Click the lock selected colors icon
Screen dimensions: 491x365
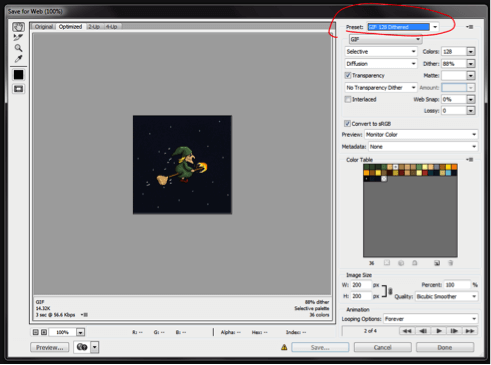(x=415, y=263)
